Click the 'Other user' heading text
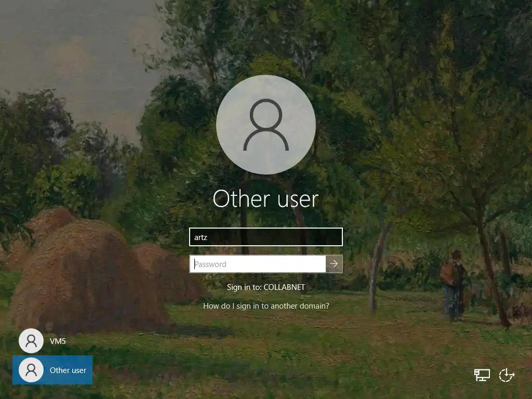 (x=265, y=198)
